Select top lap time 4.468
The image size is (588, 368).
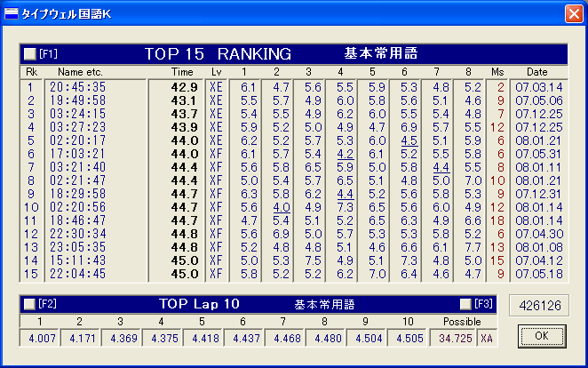tap(284, 339)
